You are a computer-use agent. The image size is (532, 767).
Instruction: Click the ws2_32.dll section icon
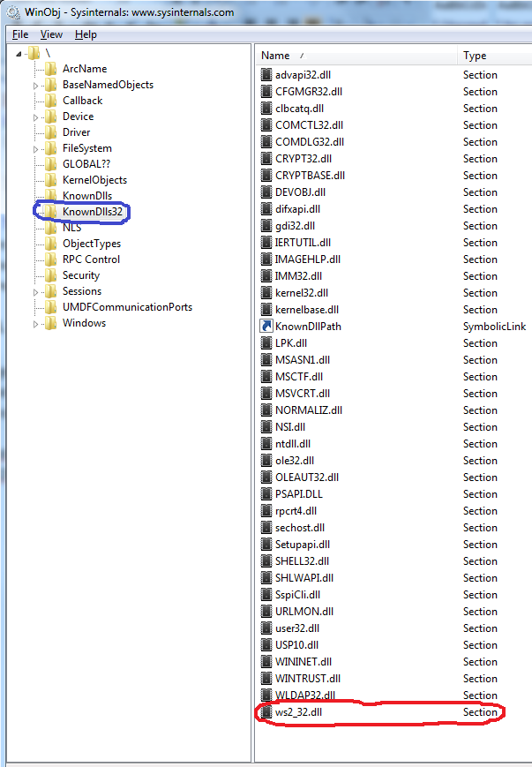tap(266, 711)
